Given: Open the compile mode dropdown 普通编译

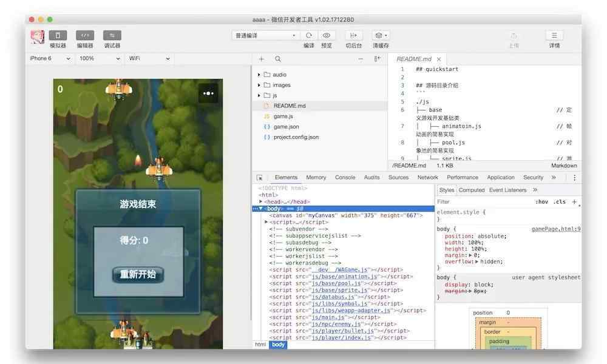Looking at the screenshot, I should click(266, 36).
